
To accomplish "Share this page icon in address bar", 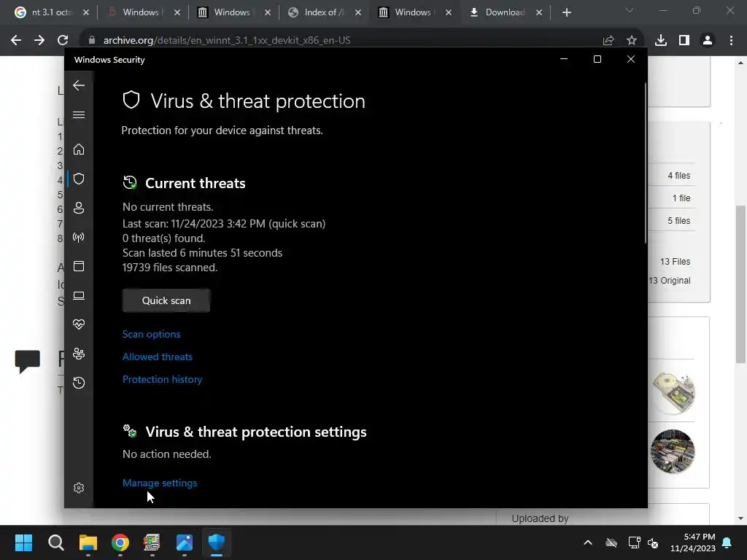I will 608,41.
